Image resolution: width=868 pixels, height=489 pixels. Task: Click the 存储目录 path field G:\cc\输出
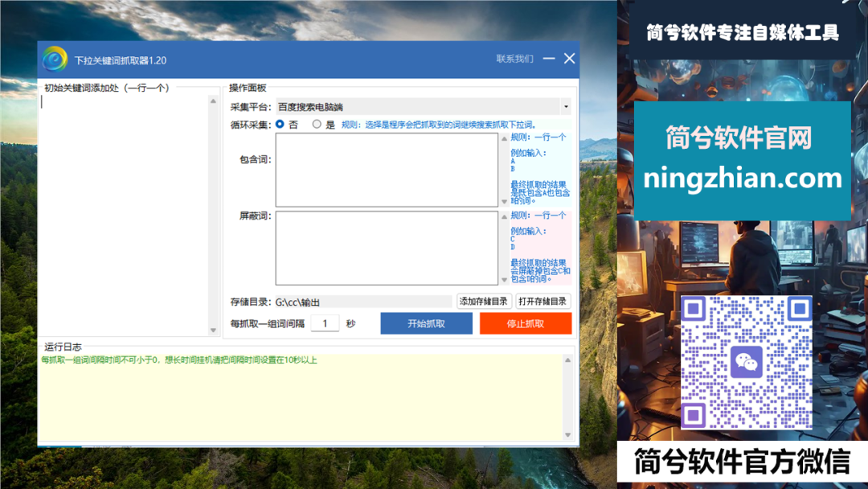pyautogui.click(x=363, y=302)
